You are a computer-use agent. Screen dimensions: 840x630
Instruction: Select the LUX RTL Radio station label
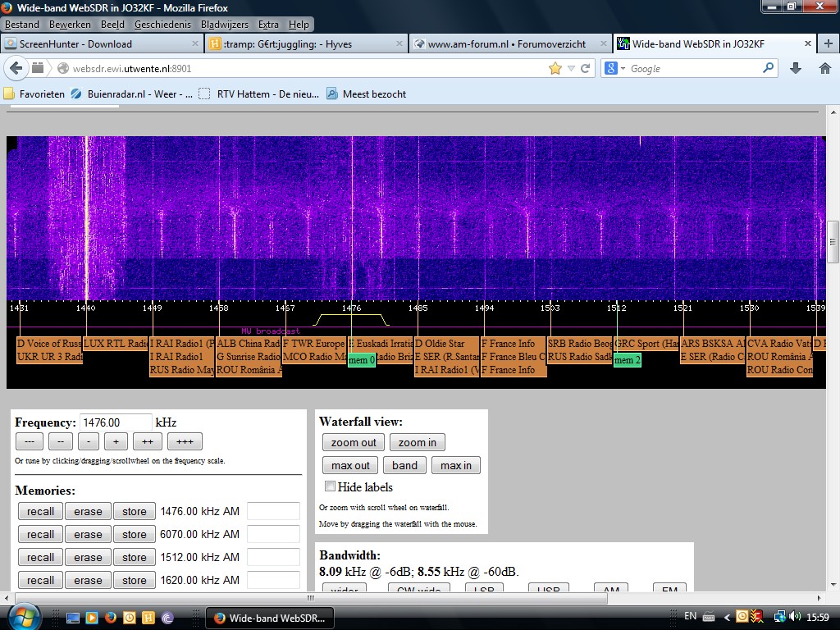[115, 344]
